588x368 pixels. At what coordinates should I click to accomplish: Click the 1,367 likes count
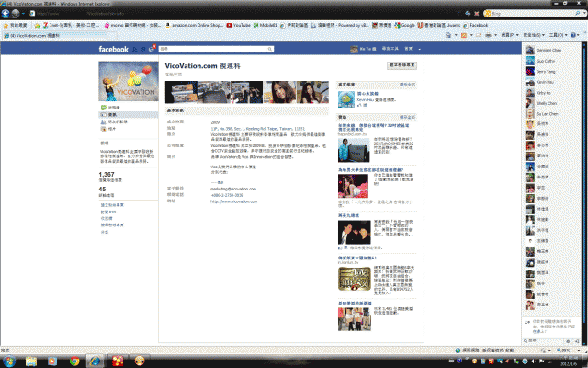pyautogui.click(x=107, y=175)
